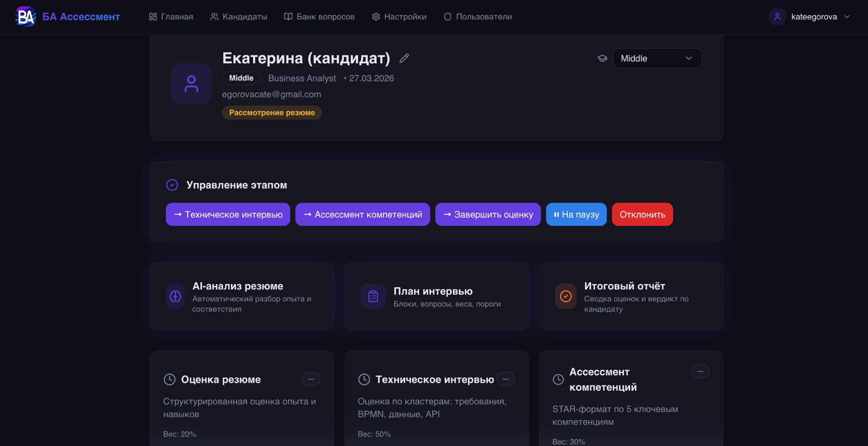The width and height of the screenshot is (868, 446).
Task: Click the email egorovacate@gmail.com
Action: click(271, 95)
